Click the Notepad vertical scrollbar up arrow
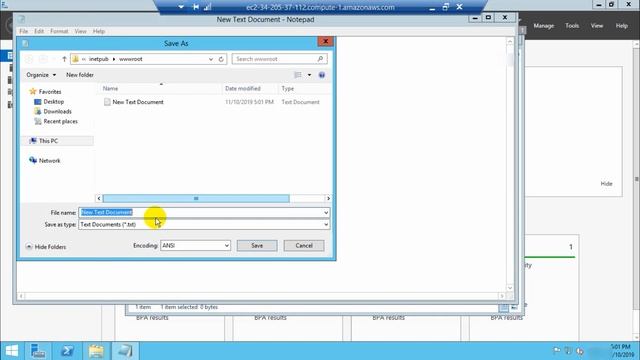The height and width of the screenshot is (360, 640). 510,41
